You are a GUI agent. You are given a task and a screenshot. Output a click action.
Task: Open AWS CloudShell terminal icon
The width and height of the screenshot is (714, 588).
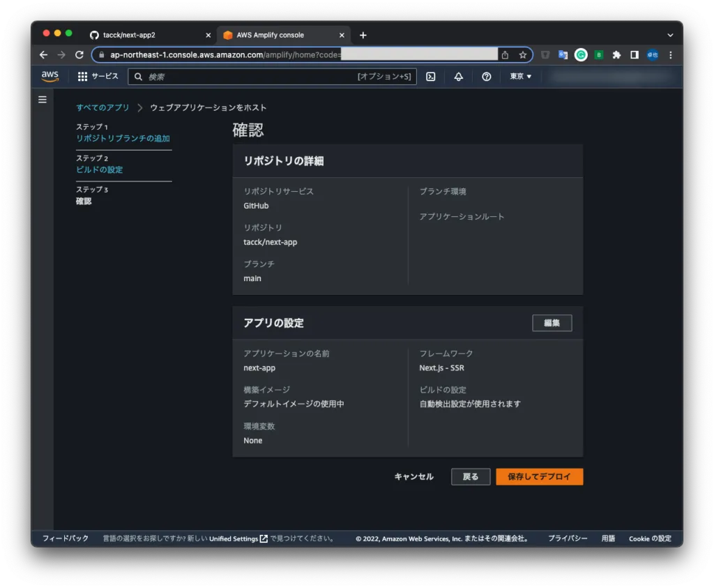click(x=431, y=77)
